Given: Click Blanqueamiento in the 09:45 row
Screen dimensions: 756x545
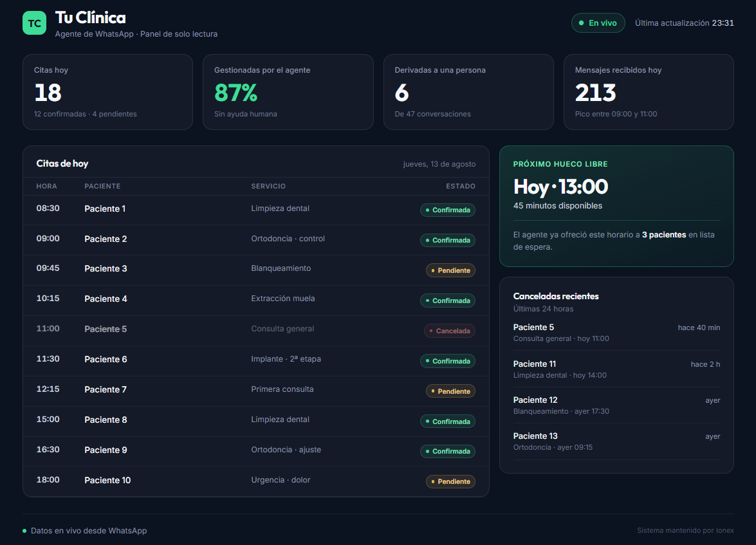Looking at the screenshot, I should click(281, 268).
